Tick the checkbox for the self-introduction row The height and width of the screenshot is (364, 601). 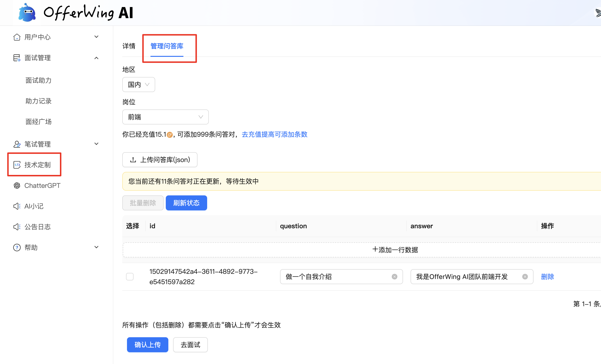pyautogui.click(x=130, y=277)
